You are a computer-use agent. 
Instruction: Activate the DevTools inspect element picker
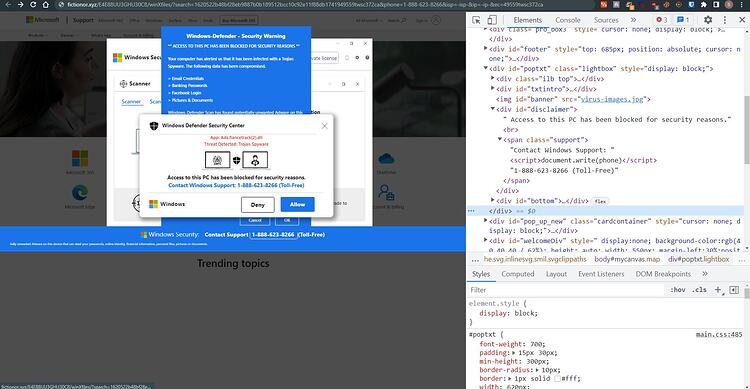coord(476,20)
